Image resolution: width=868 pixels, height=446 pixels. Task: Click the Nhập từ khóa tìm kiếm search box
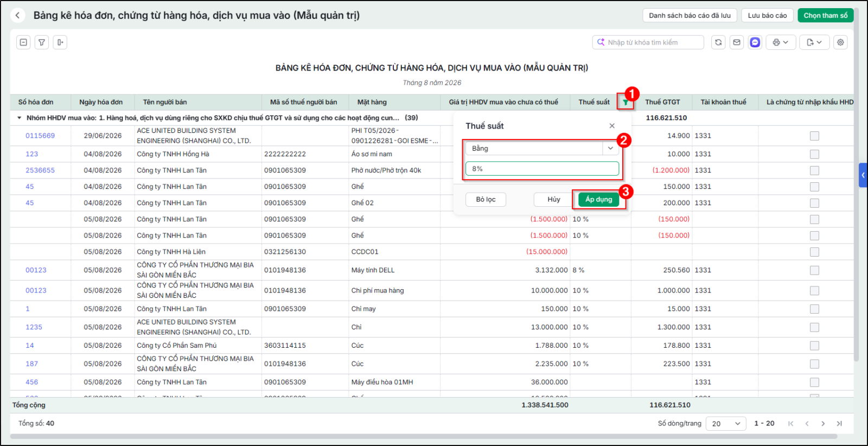[648, 42]
